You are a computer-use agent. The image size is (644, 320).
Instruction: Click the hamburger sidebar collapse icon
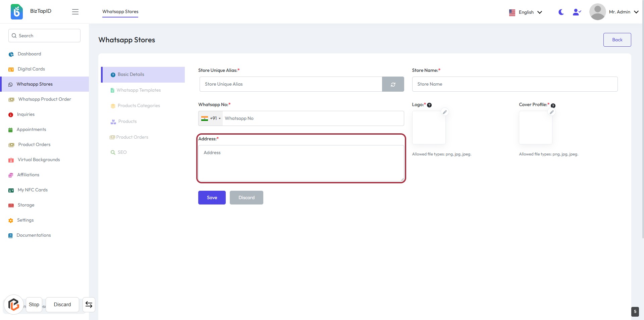[75, 12]
